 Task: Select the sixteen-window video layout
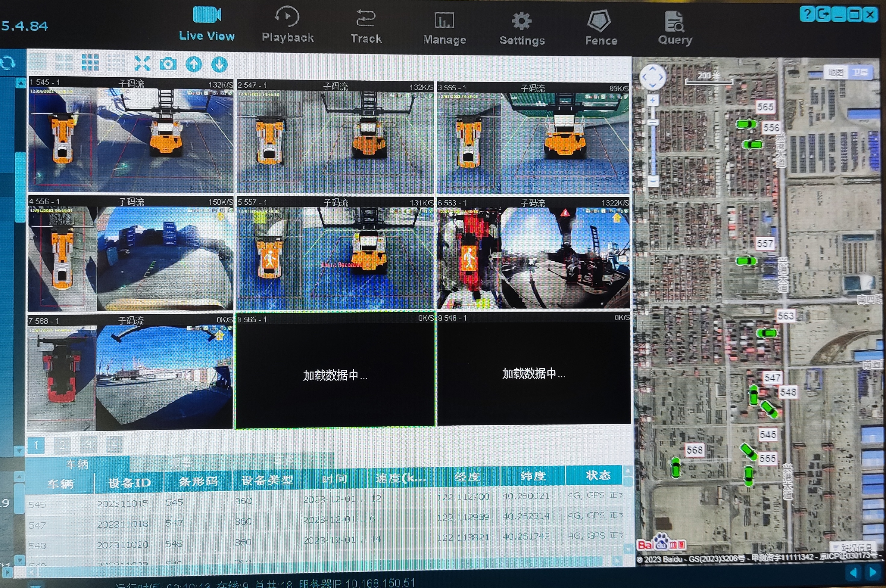click(116, 63)
